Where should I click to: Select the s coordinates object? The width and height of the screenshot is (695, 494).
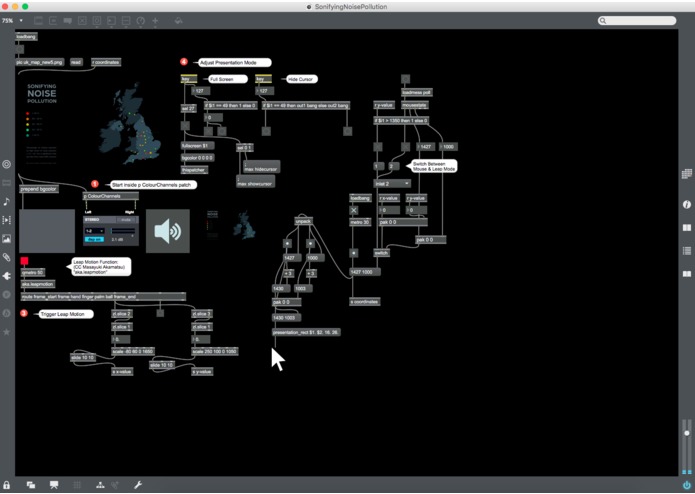(x=364, y=302)
